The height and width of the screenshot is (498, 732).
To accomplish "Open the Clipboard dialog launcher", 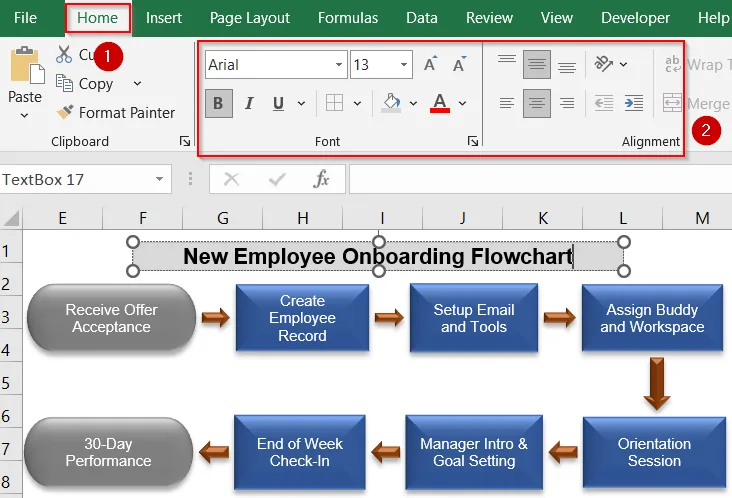I will 185,141.
